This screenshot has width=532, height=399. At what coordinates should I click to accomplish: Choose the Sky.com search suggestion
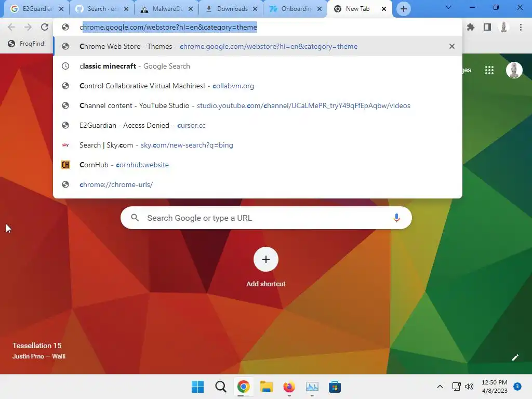[258, 145]
